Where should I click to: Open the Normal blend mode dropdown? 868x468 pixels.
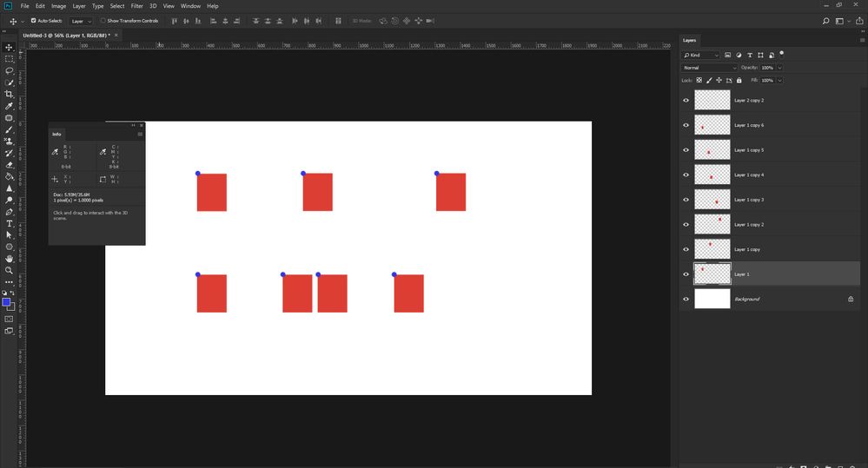710,68
